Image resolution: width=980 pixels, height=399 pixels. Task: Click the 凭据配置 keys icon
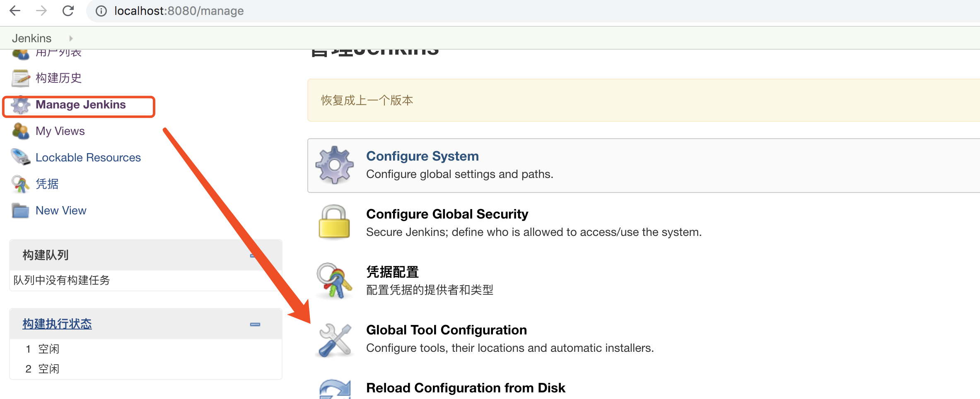click(x=334, y=280)
